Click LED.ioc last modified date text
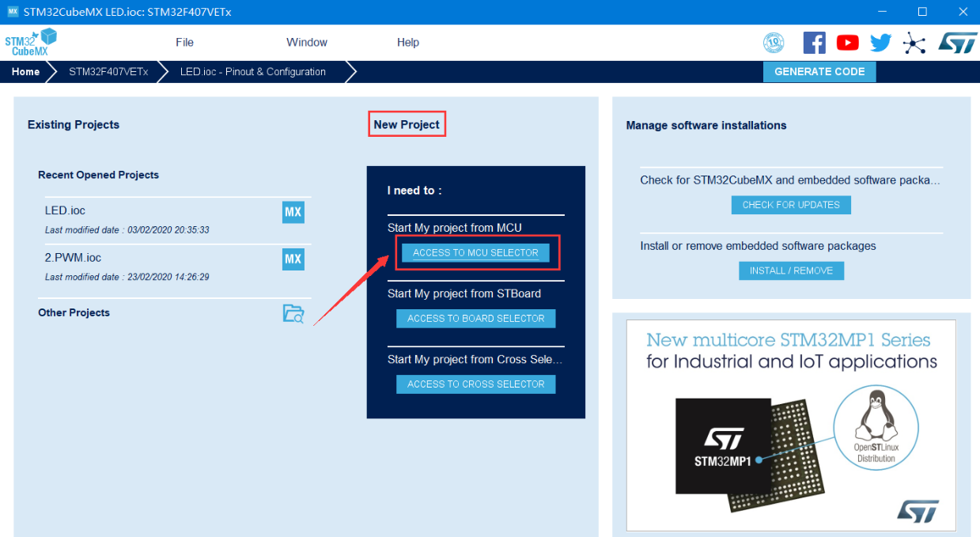 127,230
